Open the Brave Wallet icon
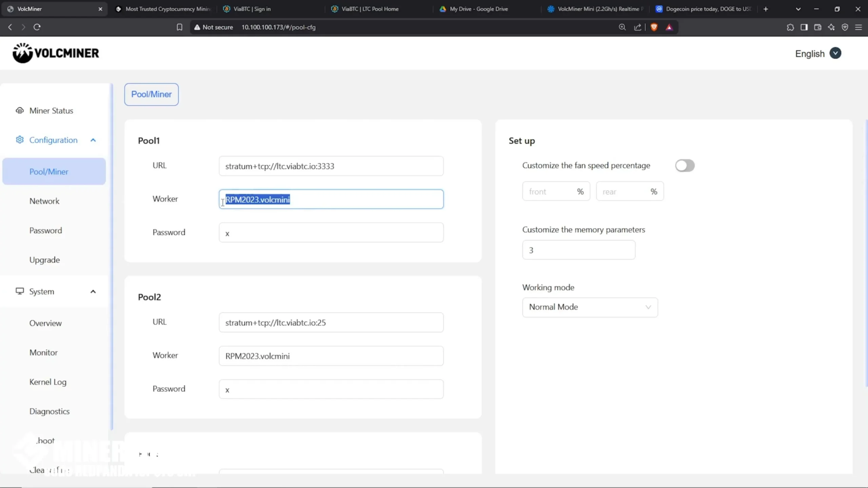The height and width of the screenshot is (488, 868). (x=817, y=27)
